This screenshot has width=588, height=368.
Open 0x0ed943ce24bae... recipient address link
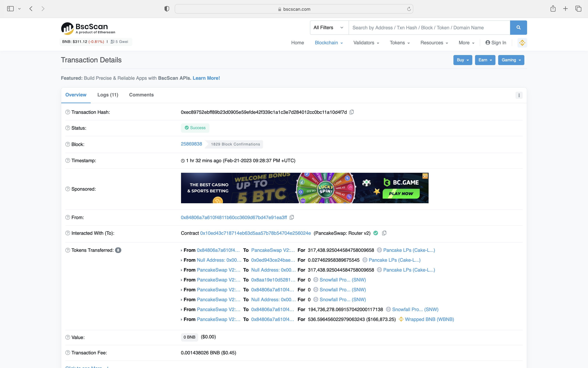click(x=273, y=260)
